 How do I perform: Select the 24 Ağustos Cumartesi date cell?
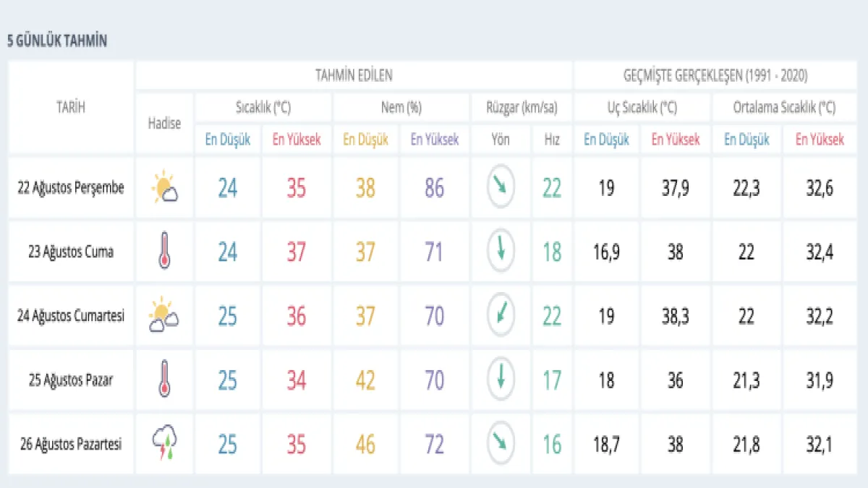point(71,316)
